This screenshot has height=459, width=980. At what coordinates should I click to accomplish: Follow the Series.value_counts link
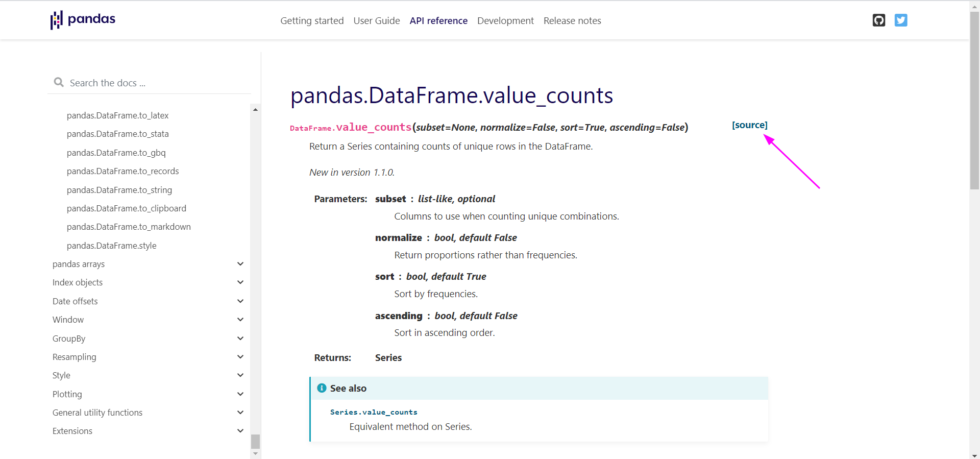pyautogui.click(x=374, y=412)
